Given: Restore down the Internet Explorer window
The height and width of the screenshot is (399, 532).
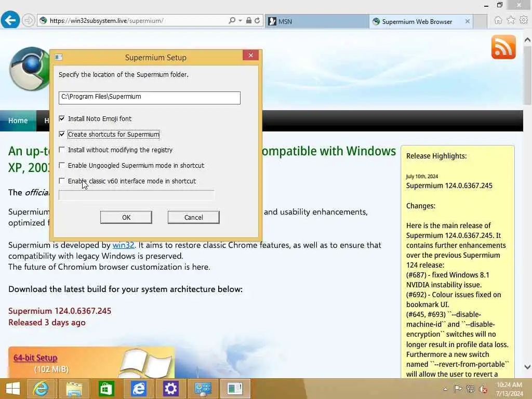Looking at the screenshot, I should (499, 5).
